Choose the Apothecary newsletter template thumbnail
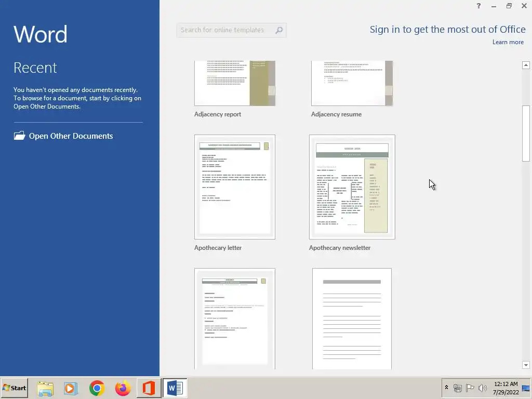 click(352, 187)
